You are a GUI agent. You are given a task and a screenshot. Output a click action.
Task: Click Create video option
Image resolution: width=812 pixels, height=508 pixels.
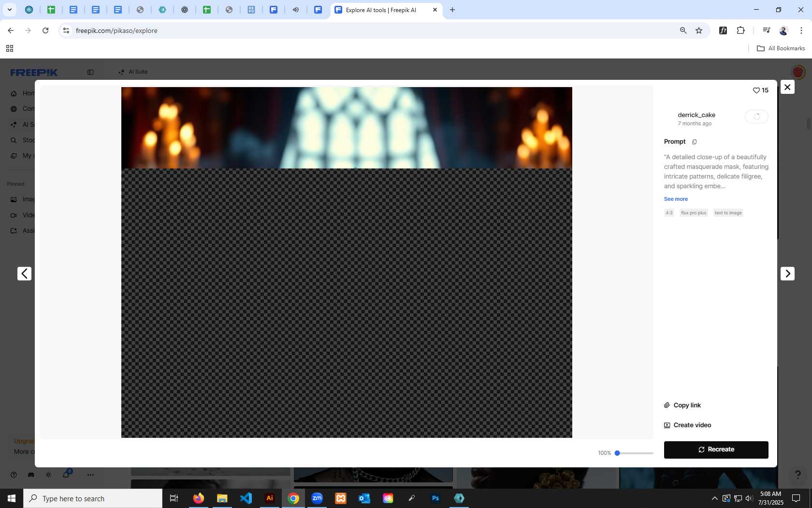(688, 425)
